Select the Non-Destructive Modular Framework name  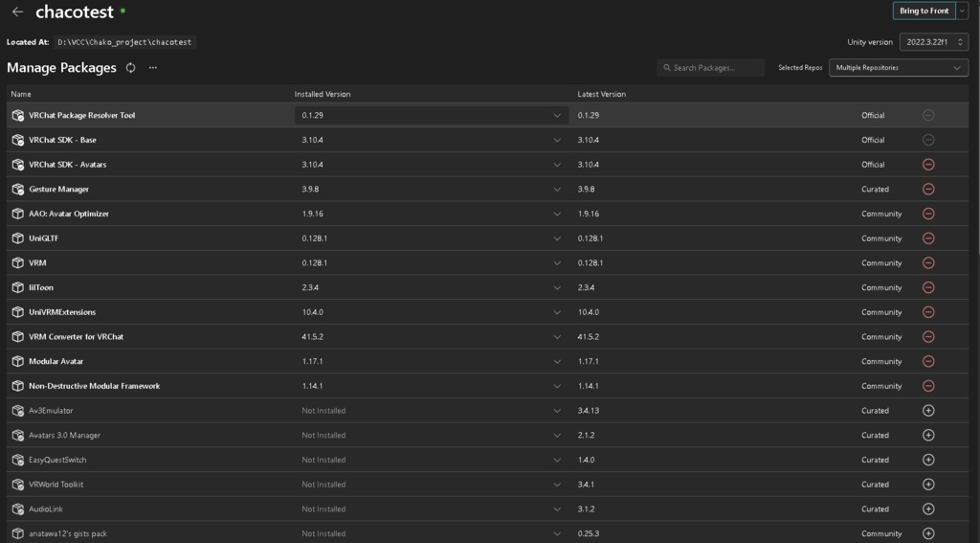click(x=95, y=386)
